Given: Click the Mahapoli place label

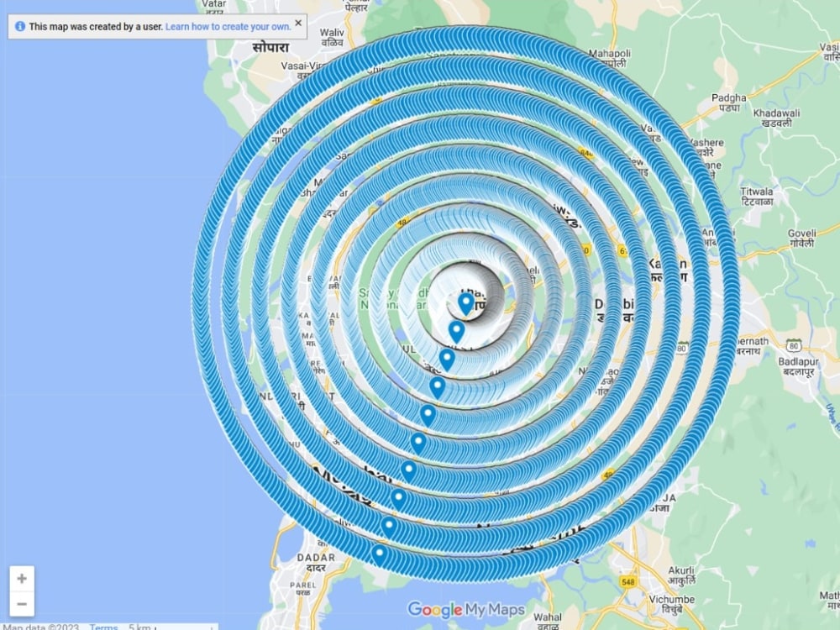Looking at the screenshot, I should point(610,58).
